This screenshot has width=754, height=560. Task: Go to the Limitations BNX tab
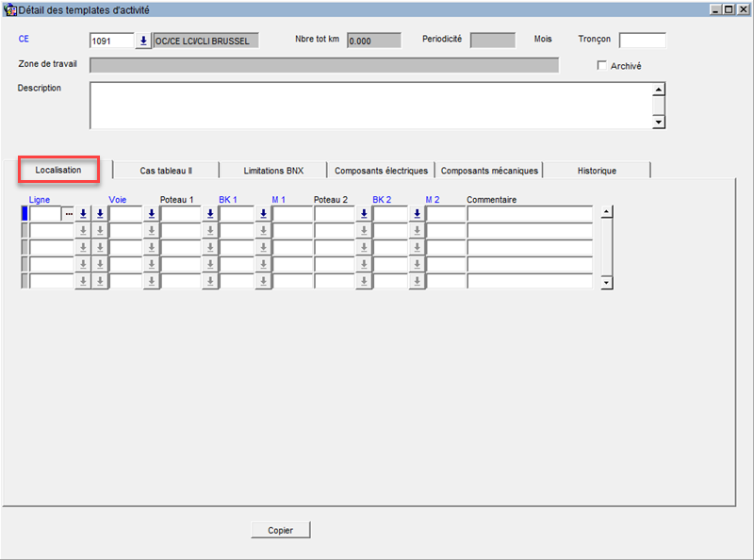273,171
